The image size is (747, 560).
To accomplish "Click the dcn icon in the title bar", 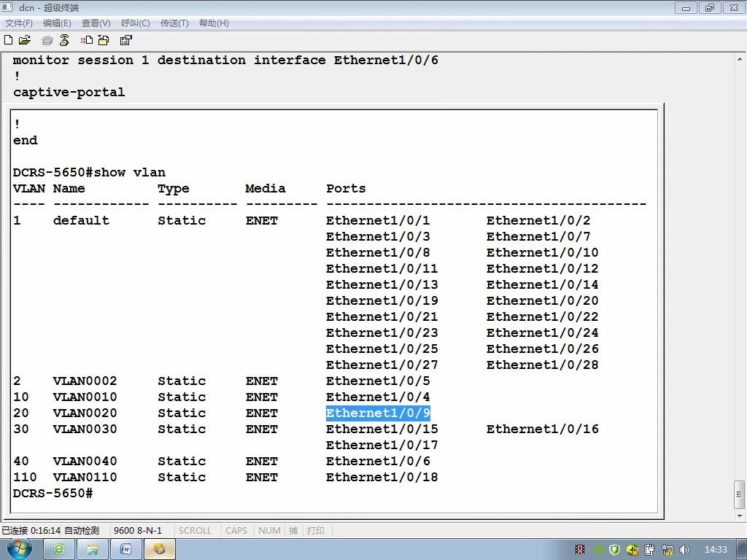I will tap(7, 7).
